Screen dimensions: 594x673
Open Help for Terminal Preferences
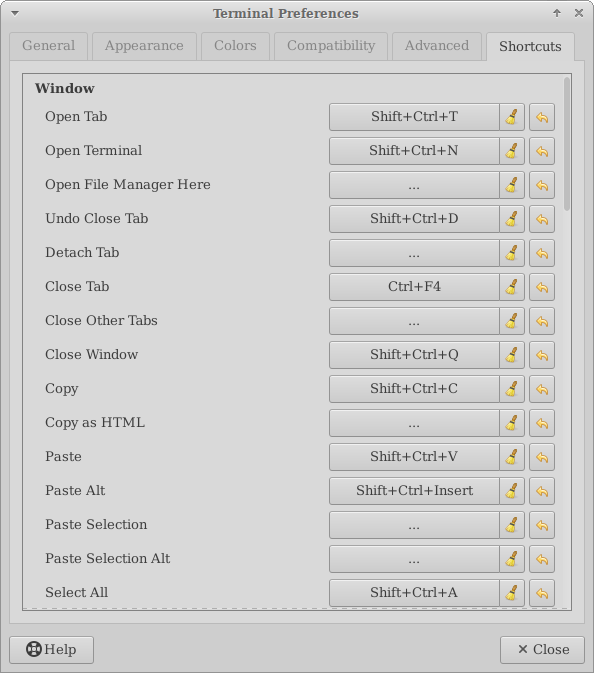coord(52,650)
